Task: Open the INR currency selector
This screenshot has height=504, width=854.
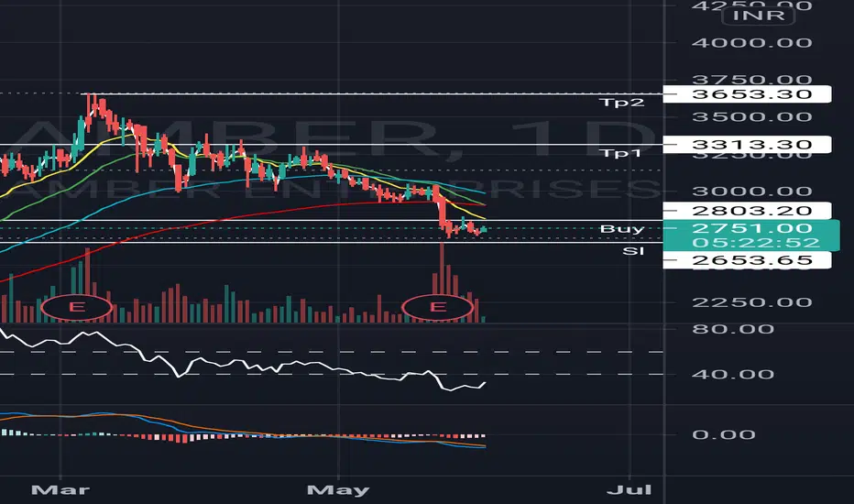Action: 758,16
